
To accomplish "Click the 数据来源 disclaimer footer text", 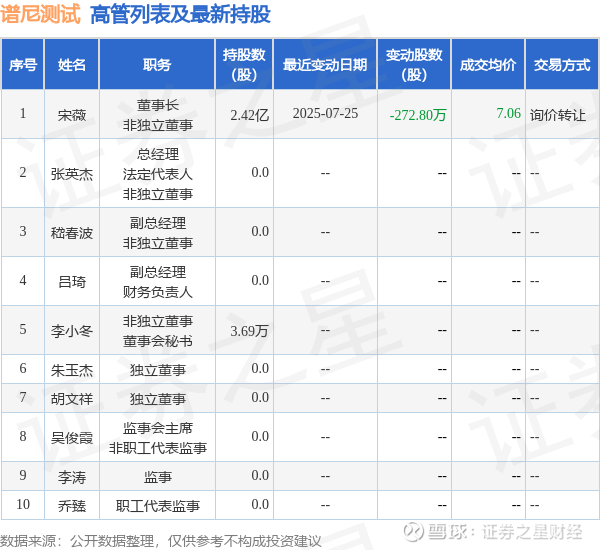I will pos(161,542).
